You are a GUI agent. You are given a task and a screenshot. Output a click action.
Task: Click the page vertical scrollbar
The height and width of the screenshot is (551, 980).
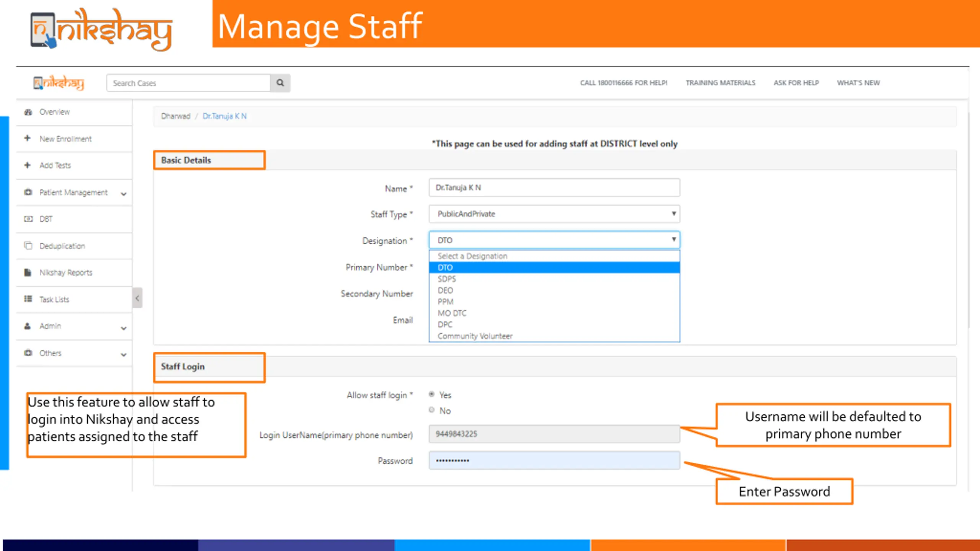(x=969, y=220)
